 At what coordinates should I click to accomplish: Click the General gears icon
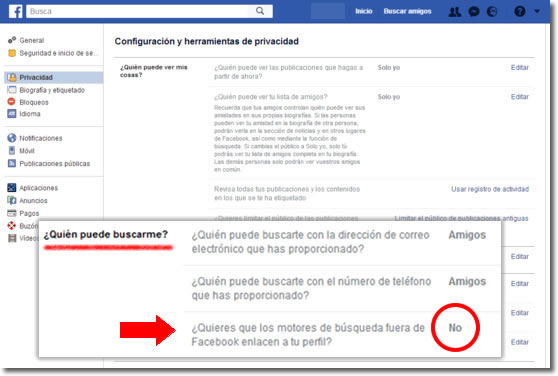tap(12, 40)
